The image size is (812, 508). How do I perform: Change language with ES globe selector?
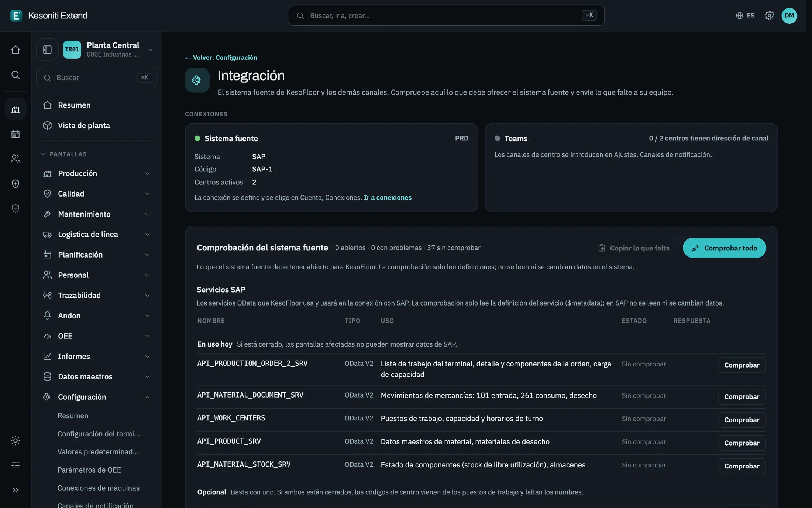coord(745,16)
